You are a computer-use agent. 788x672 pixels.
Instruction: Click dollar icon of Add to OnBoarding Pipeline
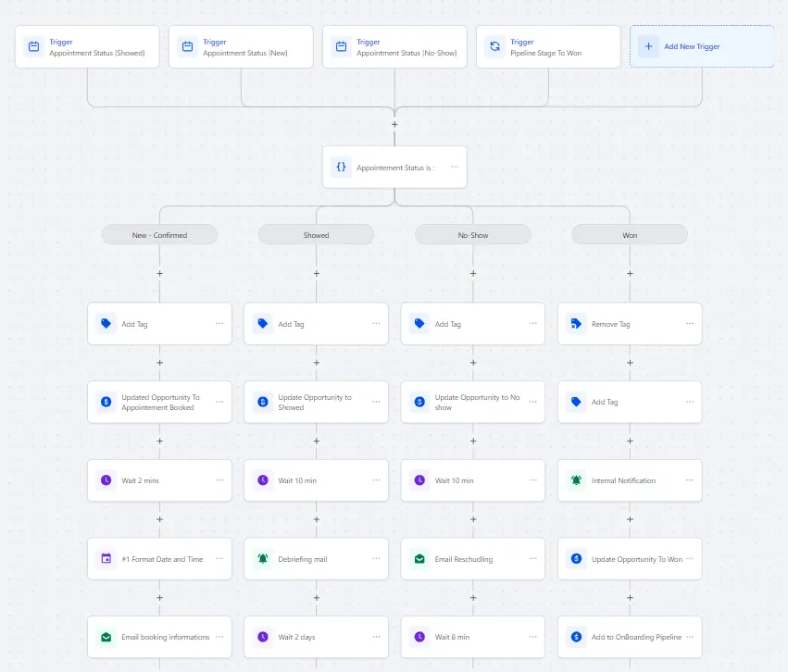pyautogui.click(x=577, y=637)
